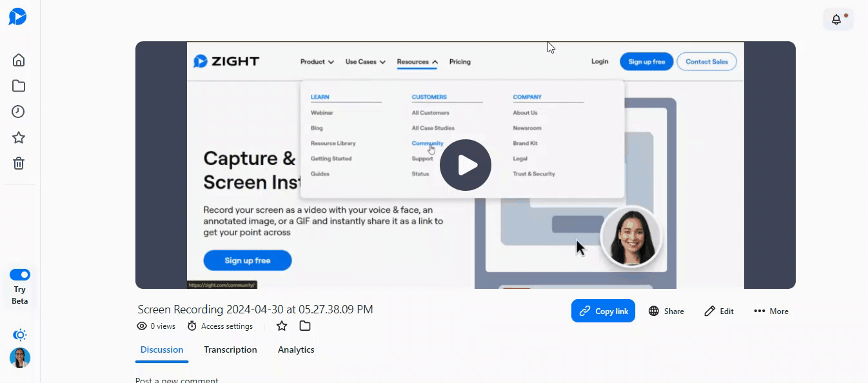Click the Share button

666,311
